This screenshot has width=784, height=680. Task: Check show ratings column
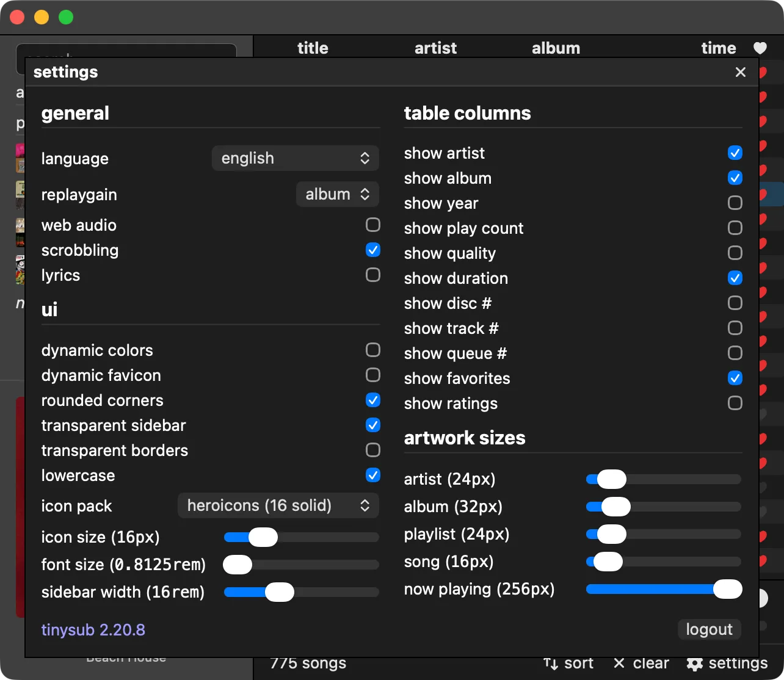[x=735, y=403]
